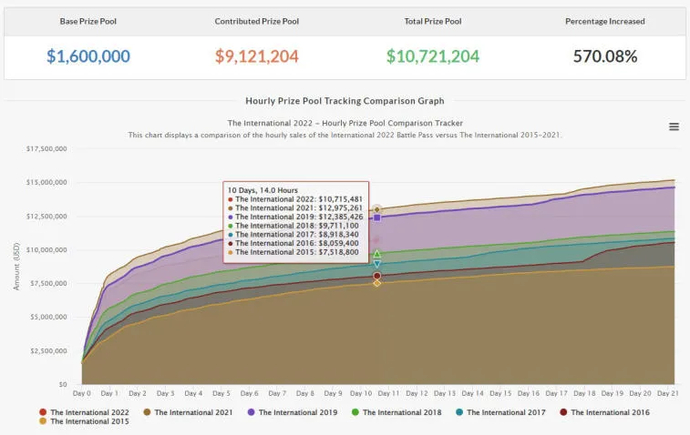Click the purple square marker for International 2019

pos(377,217)
